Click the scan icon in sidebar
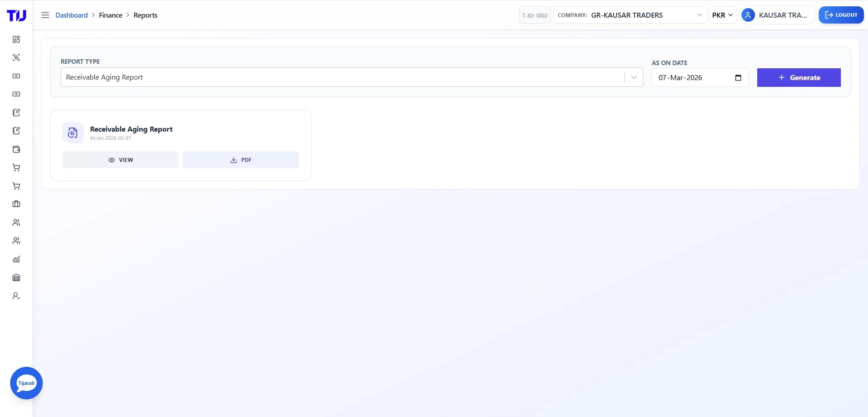Viewport: 868px width, 417px height. coord(16,57)
